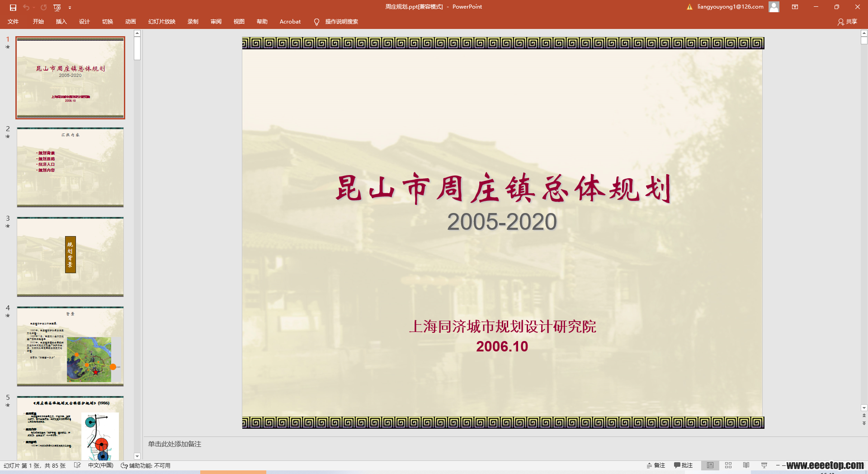Switch to Reading view icon
Viewport: 868px width, 474px height.
(x=746, y=465)
